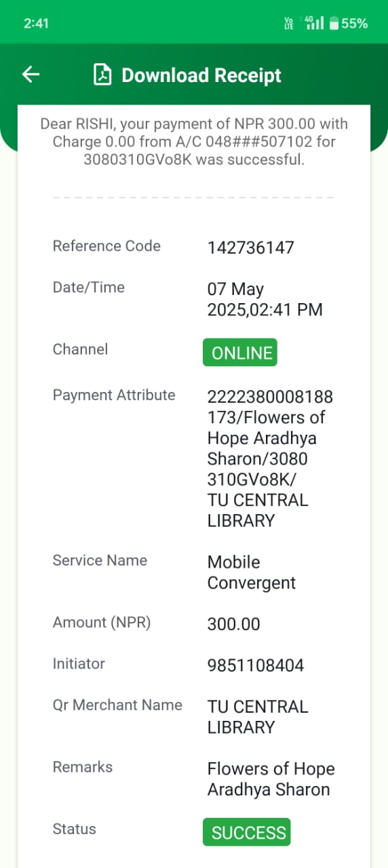The image size is (388, 868).
Task: Tap the Reference Code label
Action: click(x=106, y=246)
